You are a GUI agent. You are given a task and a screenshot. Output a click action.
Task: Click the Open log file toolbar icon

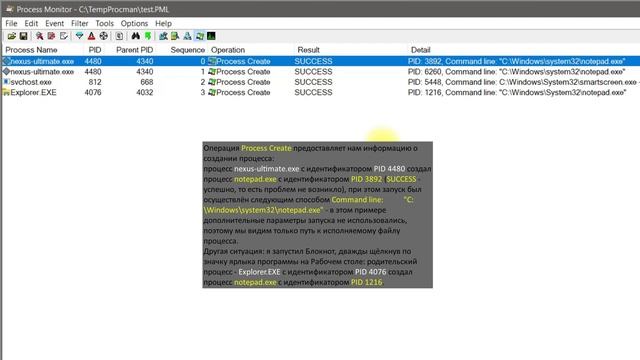(x=11, y=36)
